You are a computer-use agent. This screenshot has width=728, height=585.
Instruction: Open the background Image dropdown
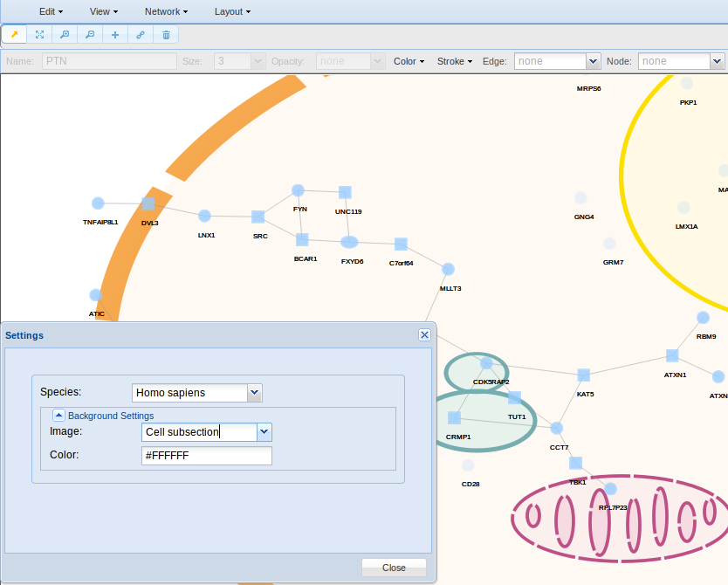(x=264, y=432)
